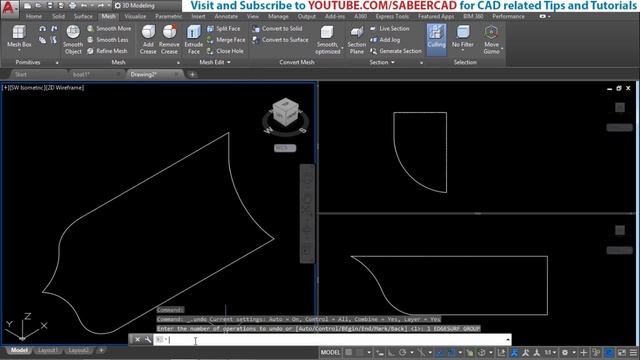Toggle hardware acceleration blue icon in status bar
640x360 pixels.
click(x=609, y=352)
